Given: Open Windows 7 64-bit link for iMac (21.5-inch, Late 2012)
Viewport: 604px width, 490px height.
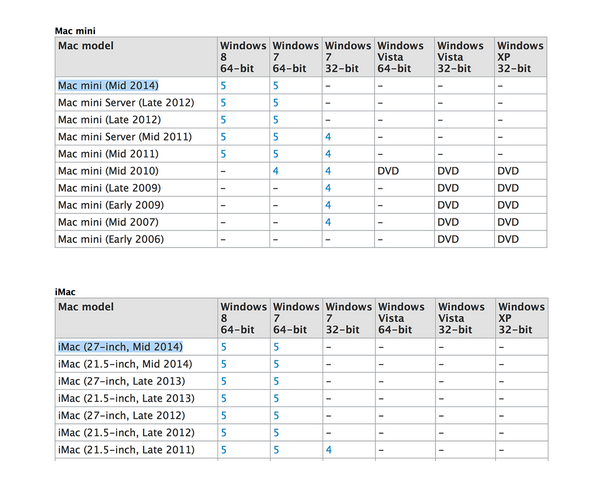Looking at the screenshot, I should point(276,433).
